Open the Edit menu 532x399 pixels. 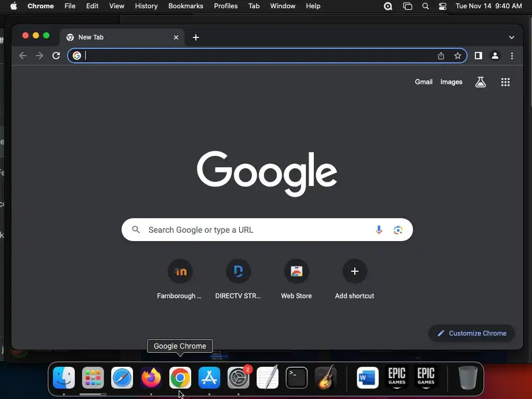pos(92,6)
